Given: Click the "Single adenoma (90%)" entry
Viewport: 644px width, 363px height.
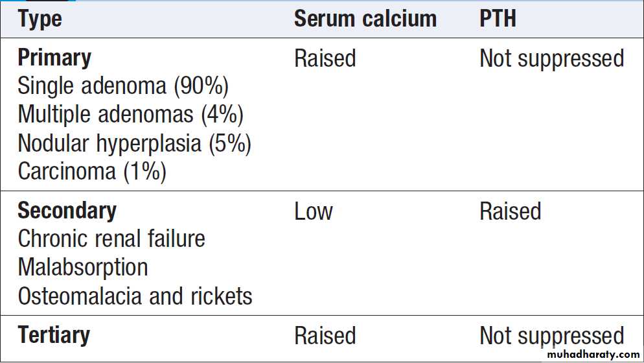Looking at the screenshot, I should pos(123,86).
